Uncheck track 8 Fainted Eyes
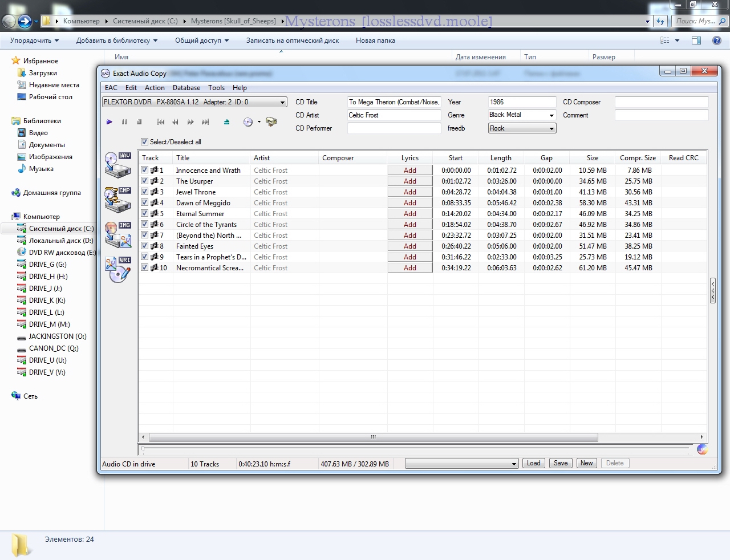This screenshot has width=730, height=560. (145, 246)
